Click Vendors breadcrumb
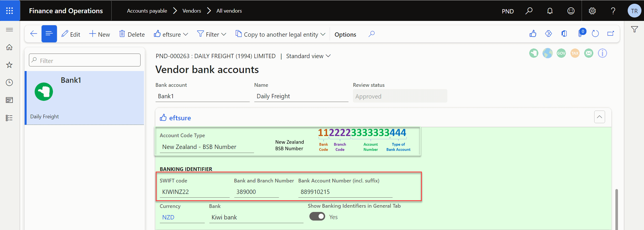Screen dimensions: 644x230 [x=192, y=11]
